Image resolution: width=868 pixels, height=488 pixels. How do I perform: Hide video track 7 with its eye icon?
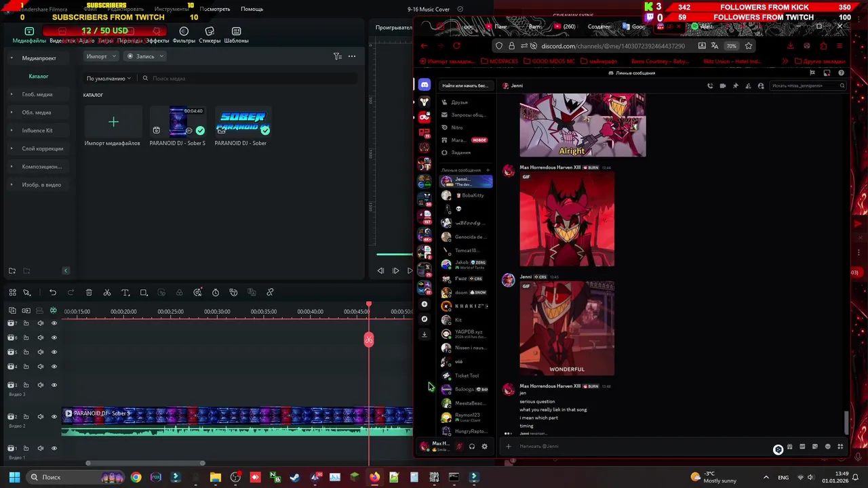click(54, 323)
